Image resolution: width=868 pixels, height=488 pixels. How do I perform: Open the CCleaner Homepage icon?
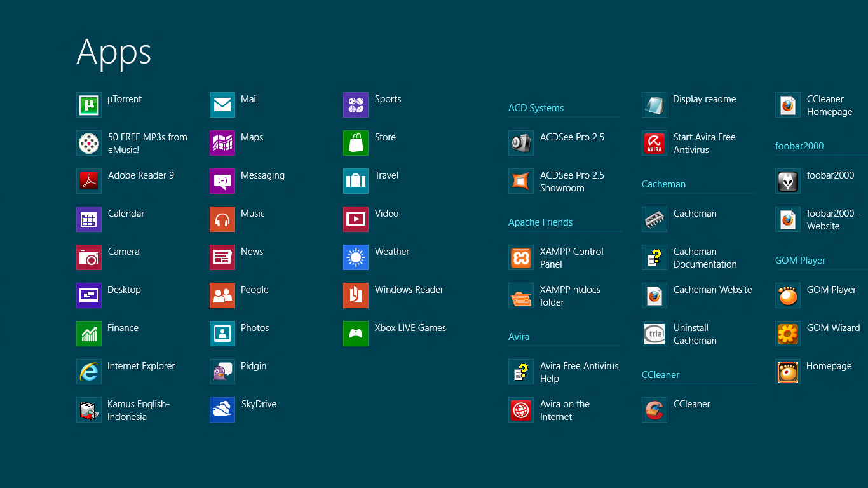(788, 105)
